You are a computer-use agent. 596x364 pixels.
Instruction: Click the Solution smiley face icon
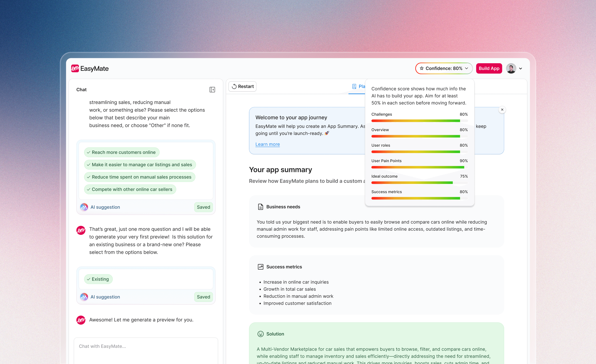pyautogui.click(x=260, y=334)
